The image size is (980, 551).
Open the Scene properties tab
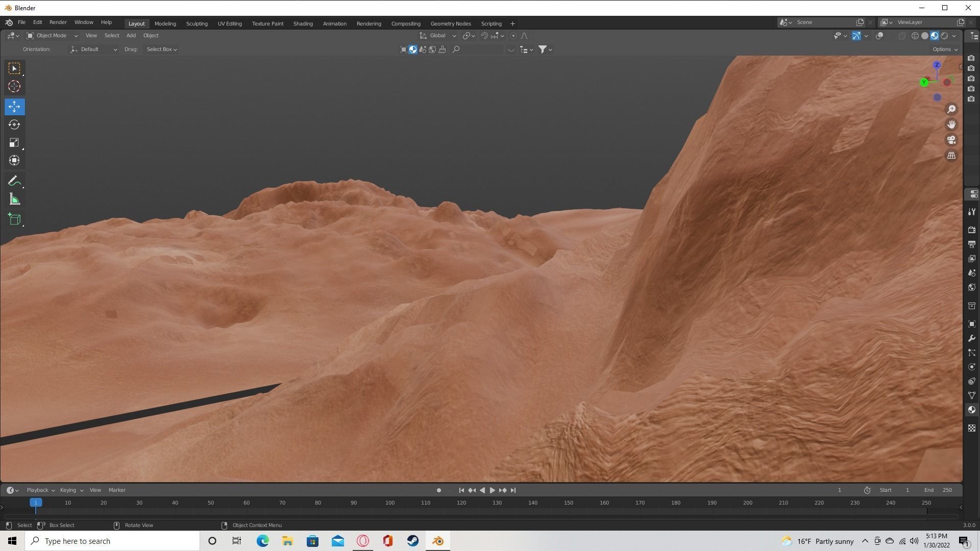(x=972, y=273)
